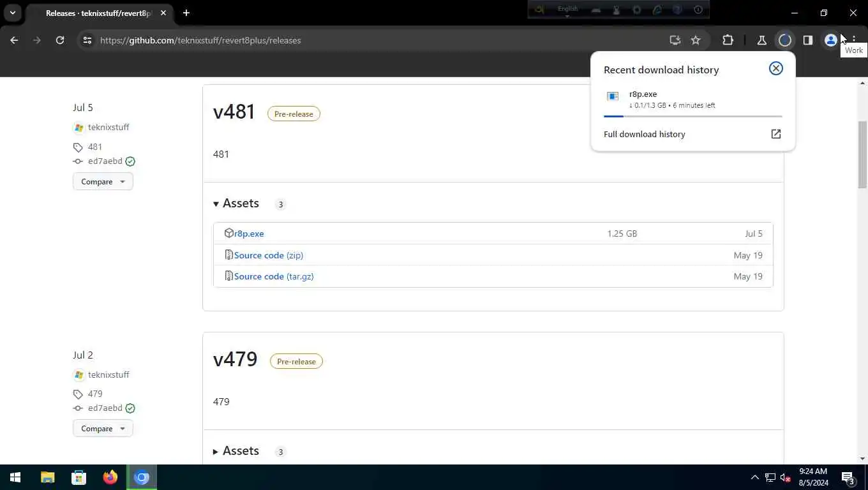Image resolution: width=868 pixels, height=490 pixels.
Task: Open muted volume icon in tray
Action: pos(786,477)
